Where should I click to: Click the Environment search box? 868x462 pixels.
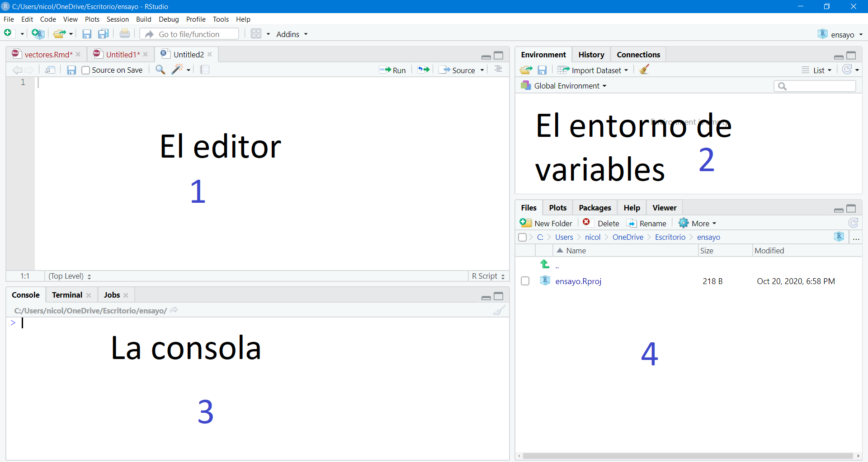coord(814,86)
